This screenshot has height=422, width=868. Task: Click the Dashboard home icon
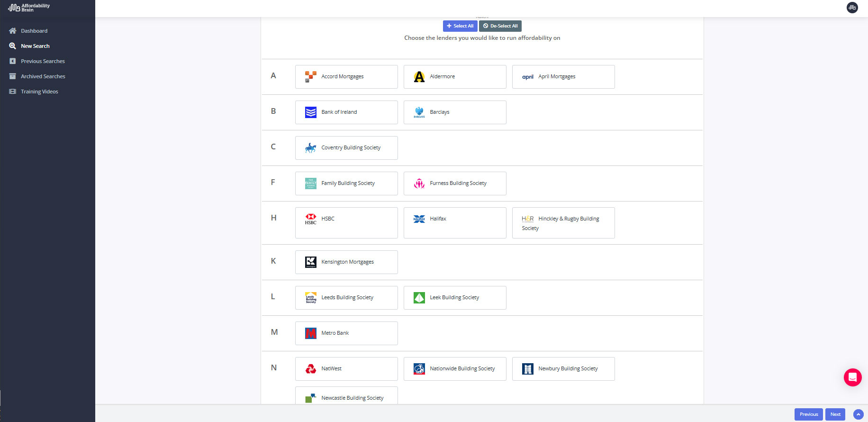(x=13, y=31)
